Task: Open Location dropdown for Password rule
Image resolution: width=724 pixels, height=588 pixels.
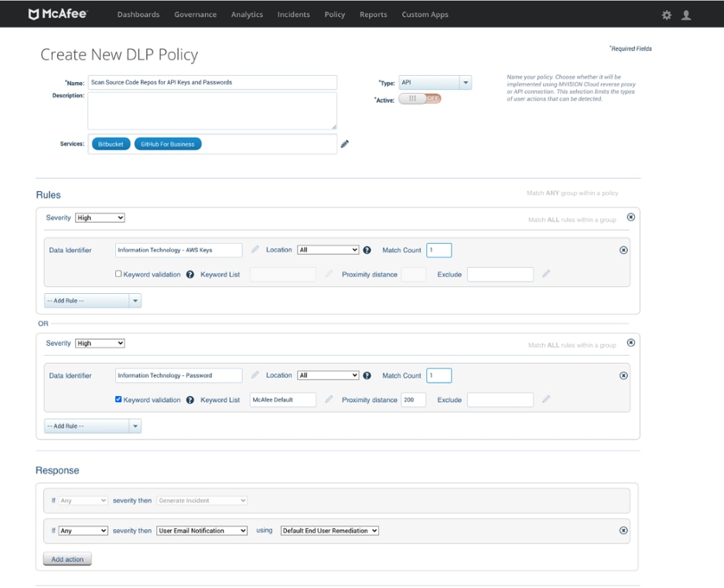Action: click(328, 375)
